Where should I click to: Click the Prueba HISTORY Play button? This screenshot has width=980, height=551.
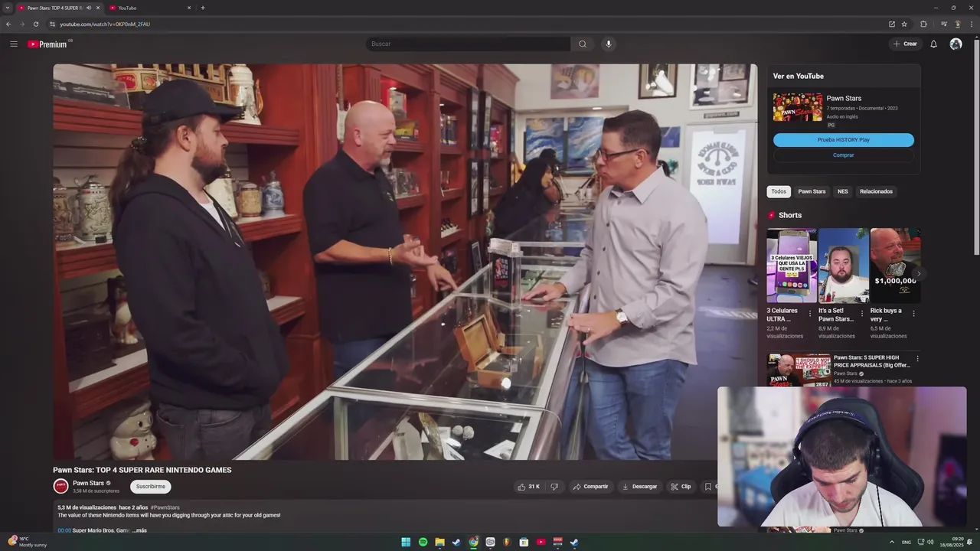(x=844, y=140)
